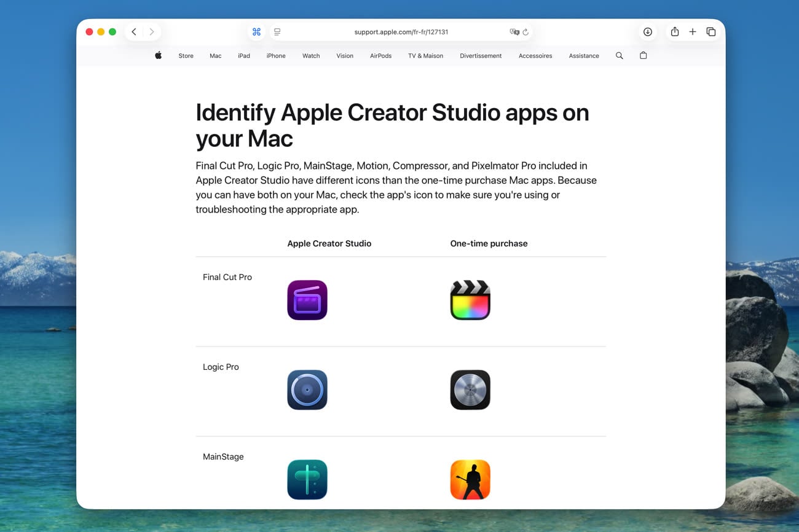
Task: Click the Logic Pro row label
Action: [x=221, y=367]
